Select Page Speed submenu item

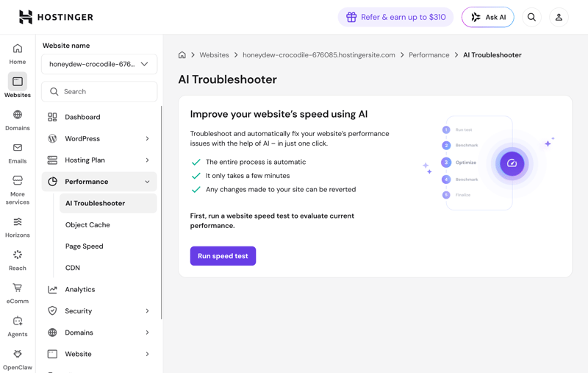[84, 246]
